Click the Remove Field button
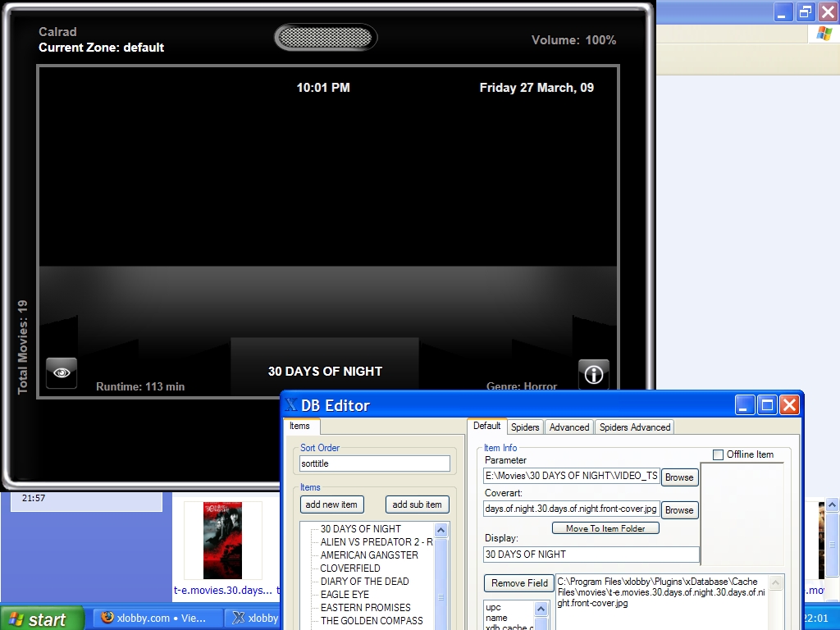This screenshot has width=840, height=630. (x=519, y=583)
